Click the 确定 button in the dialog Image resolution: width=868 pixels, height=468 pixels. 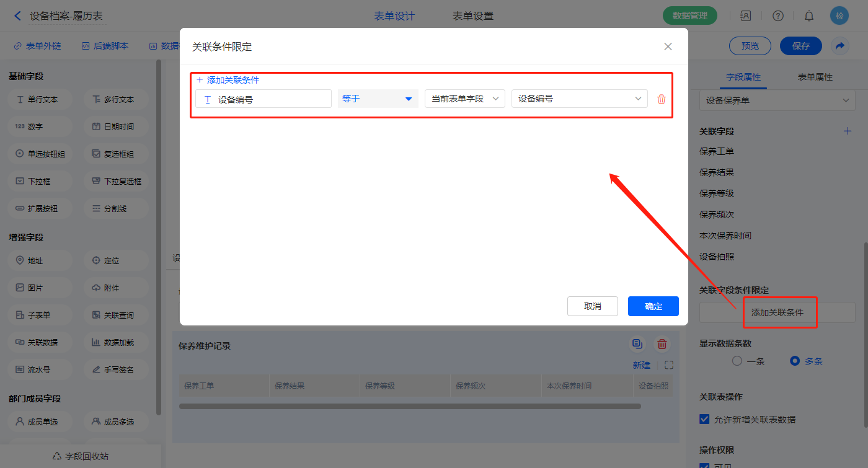point(653,306)
